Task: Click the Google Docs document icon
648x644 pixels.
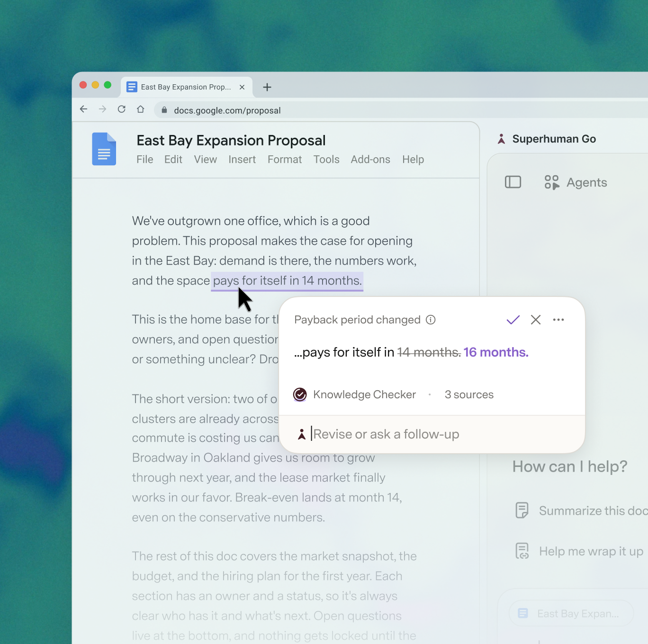Action: coord(104,149)
